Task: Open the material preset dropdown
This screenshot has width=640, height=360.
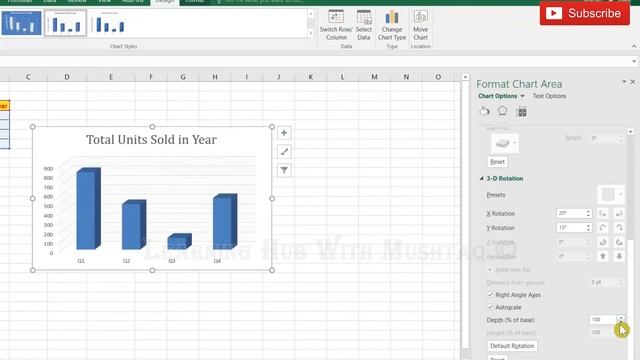Action: point(504,143)
